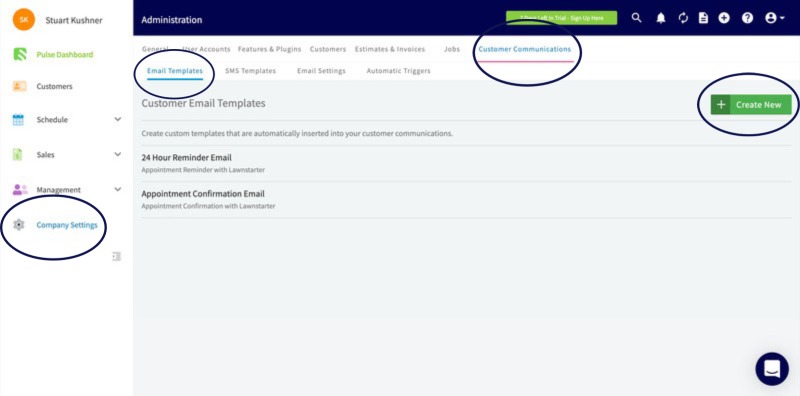Screen dimensions: 800x396
Task: Collapse the sidebar with the collapse icon
Action: pyautogui.click(x=116, y=256)
